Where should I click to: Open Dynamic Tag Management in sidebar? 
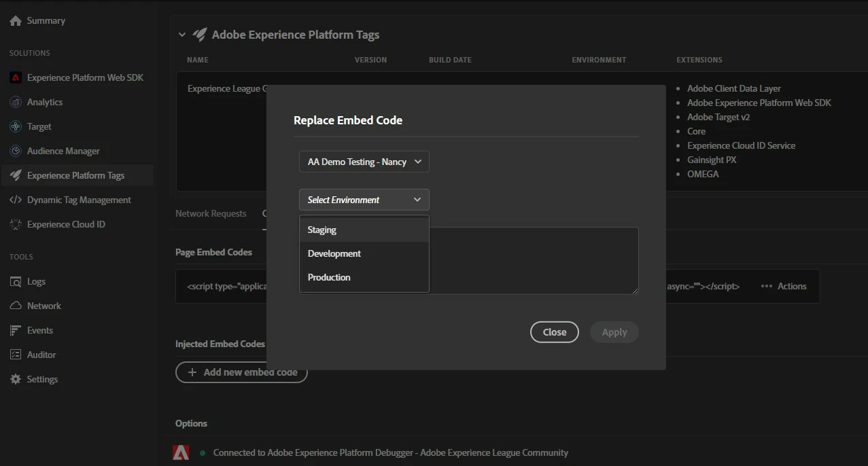(x=77, y=200)
